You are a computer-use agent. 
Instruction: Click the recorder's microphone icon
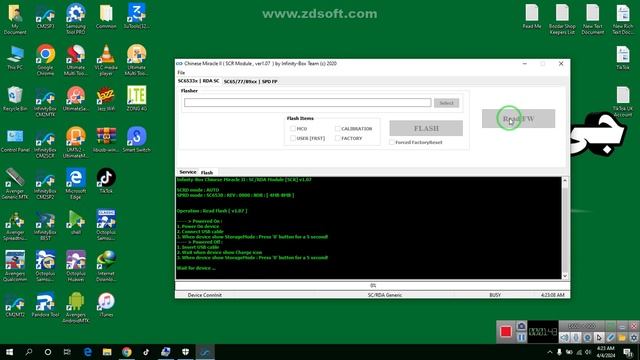[x=576, y=338]
